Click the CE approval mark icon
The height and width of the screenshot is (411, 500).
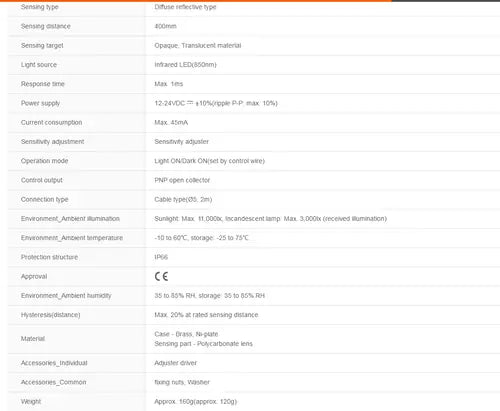coord(161,276)
